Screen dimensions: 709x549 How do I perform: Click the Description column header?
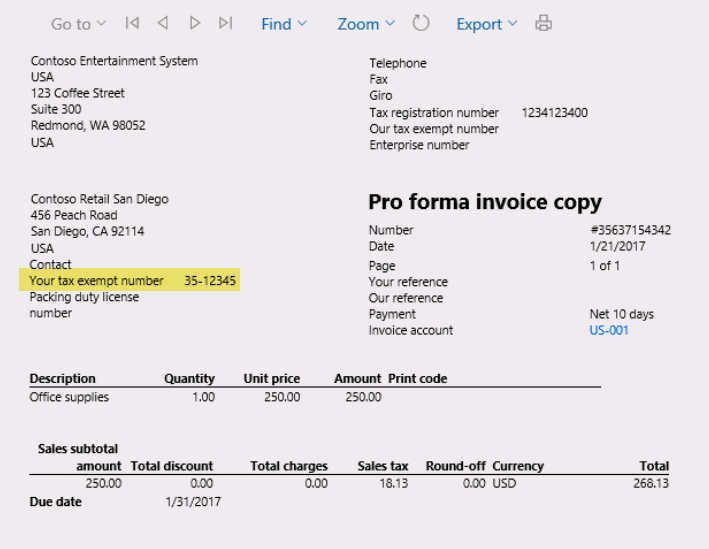(62, 379)
